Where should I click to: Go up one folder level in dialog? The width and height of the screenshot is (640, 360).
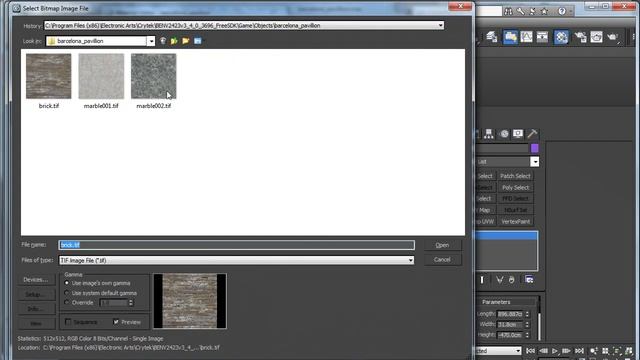pyautogui.click(x=174, y=41)
